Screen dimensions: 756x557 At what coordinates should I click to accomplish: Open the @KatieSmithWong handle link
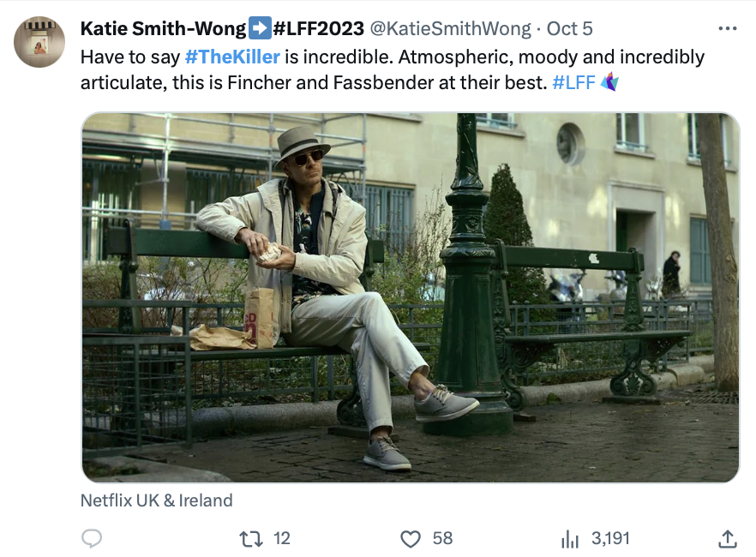coord(450,28)
